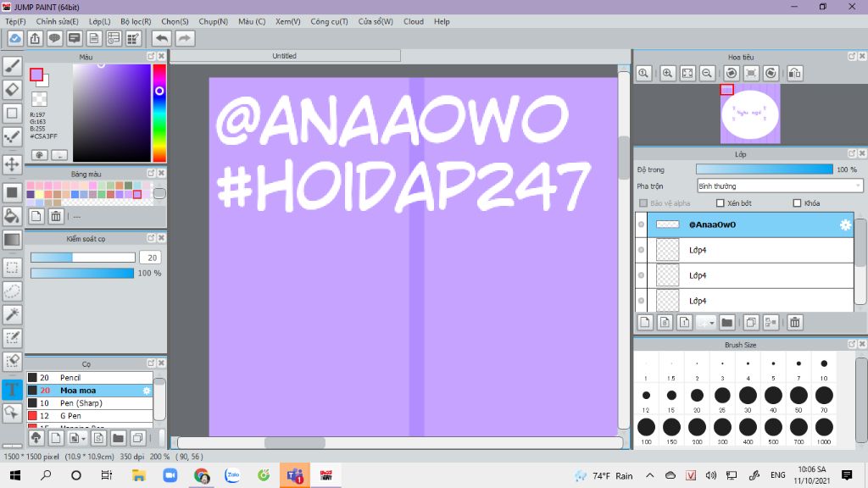Toggle visibility of @AnaaOwO layer
This screenshot has width=868, height=488.
click(641, 225)
